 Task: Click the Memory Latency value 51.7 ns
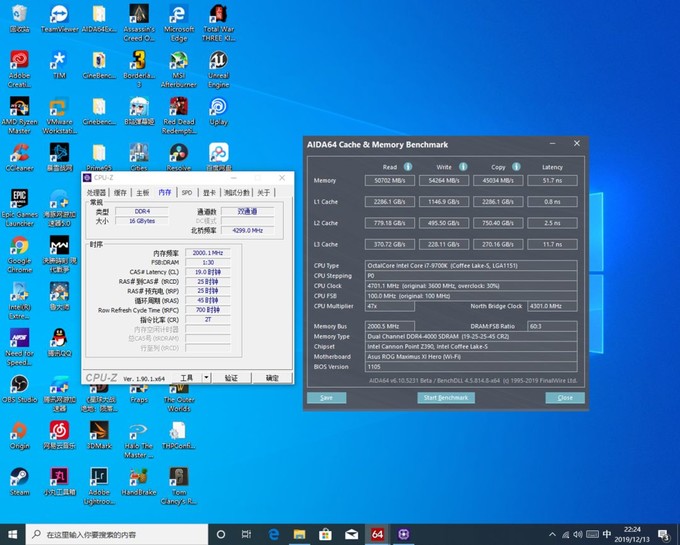click(552, 180)
